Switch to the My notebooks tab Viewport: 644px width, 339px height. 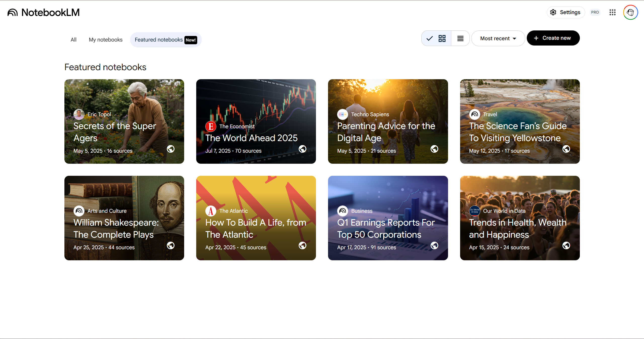106,40
